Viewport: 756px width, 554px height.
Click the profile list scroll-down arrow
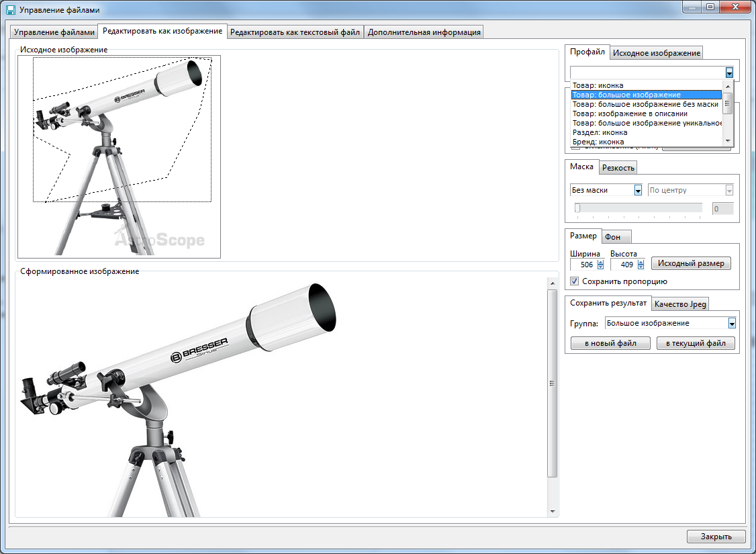tap(728, 141)
